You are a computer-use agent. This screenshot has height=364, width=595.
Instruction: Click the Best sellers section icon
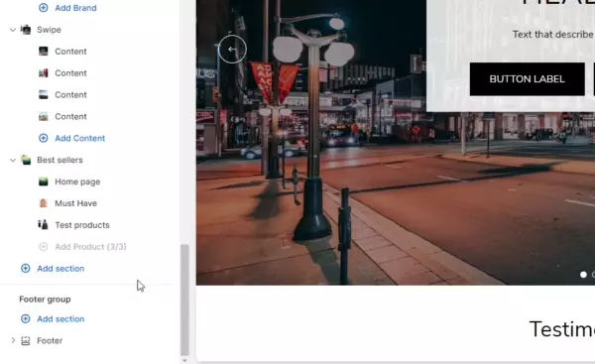coord(26,160)
